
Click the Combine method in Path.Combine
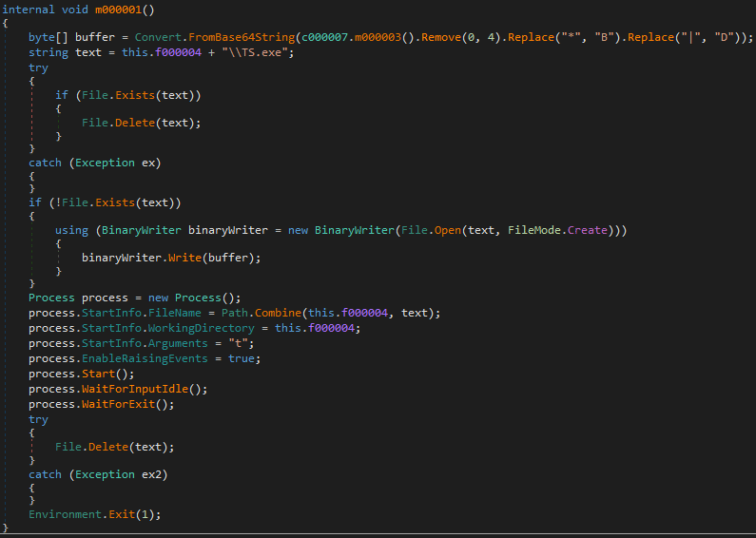click(279, 313)
